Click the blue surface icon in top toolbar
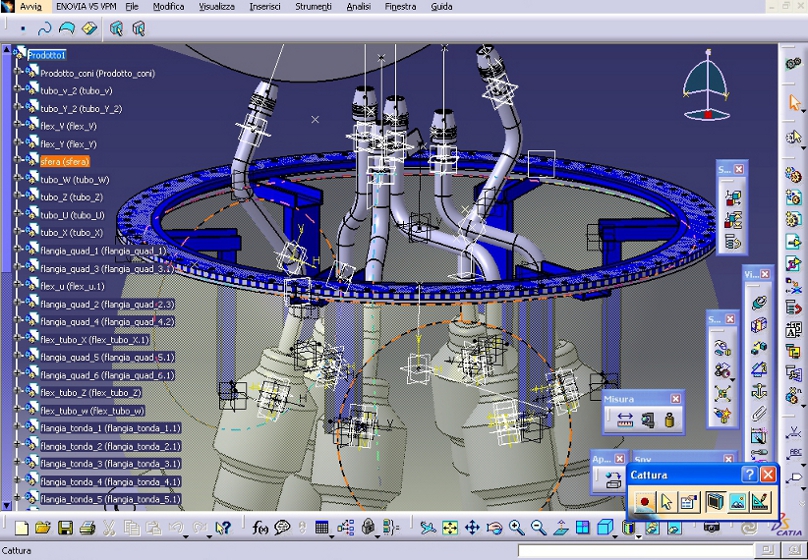Screen dimensions: 808x560 pyautogui.click(x=67, y=28)
